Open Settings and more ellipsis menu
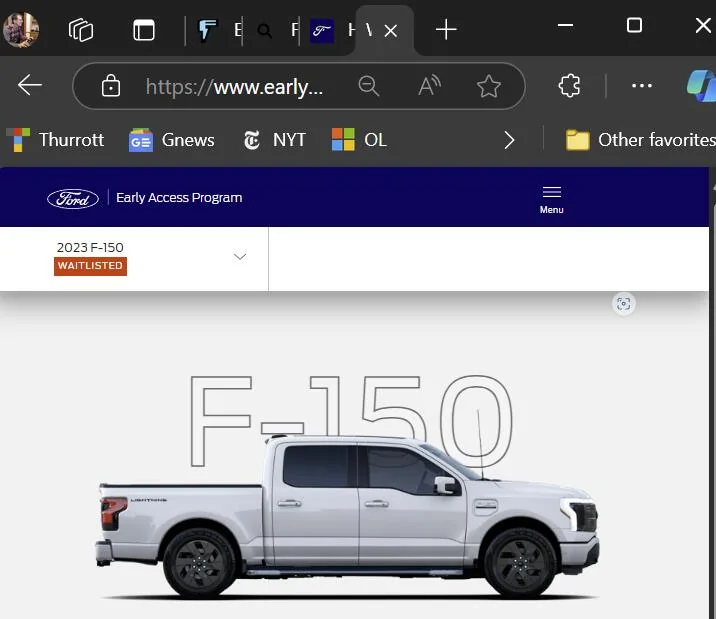The image size is (716, 619). click(642, 85)
